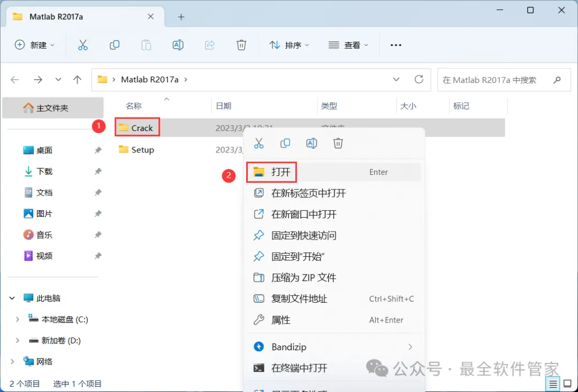Switch to details view in status bar

[553, 385]
